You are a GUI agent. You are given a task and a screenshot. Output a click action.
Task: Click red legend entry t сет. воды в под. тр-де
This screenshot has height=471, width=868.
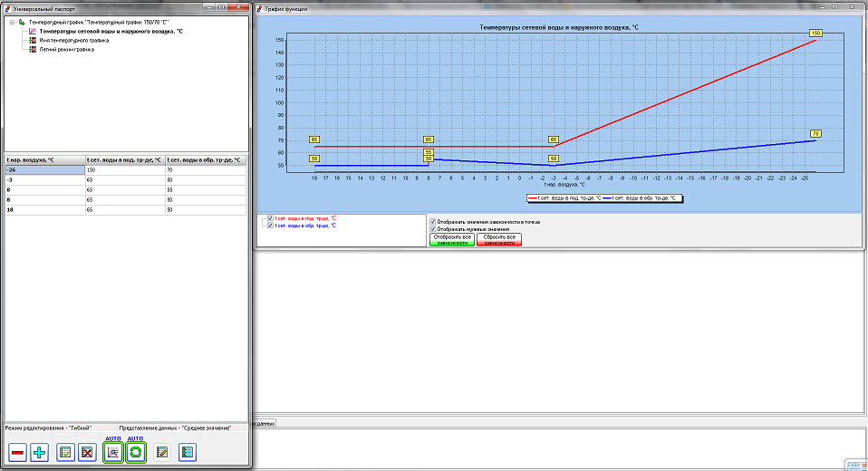pyautogui.click(x=564, y=198)
